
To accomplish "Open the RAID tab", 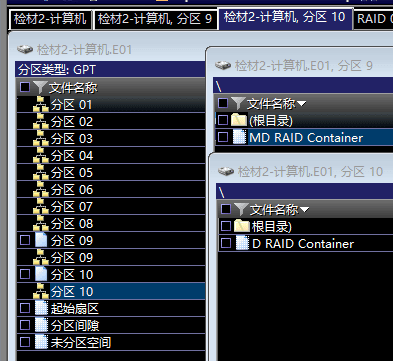I will coord(374,19).
